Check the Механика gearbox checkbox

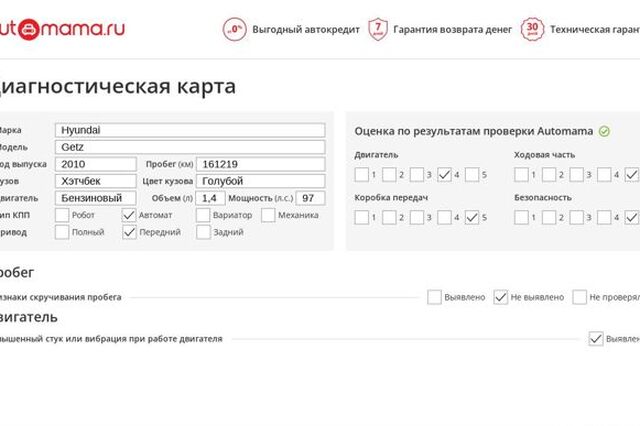(x=268, y=215)
